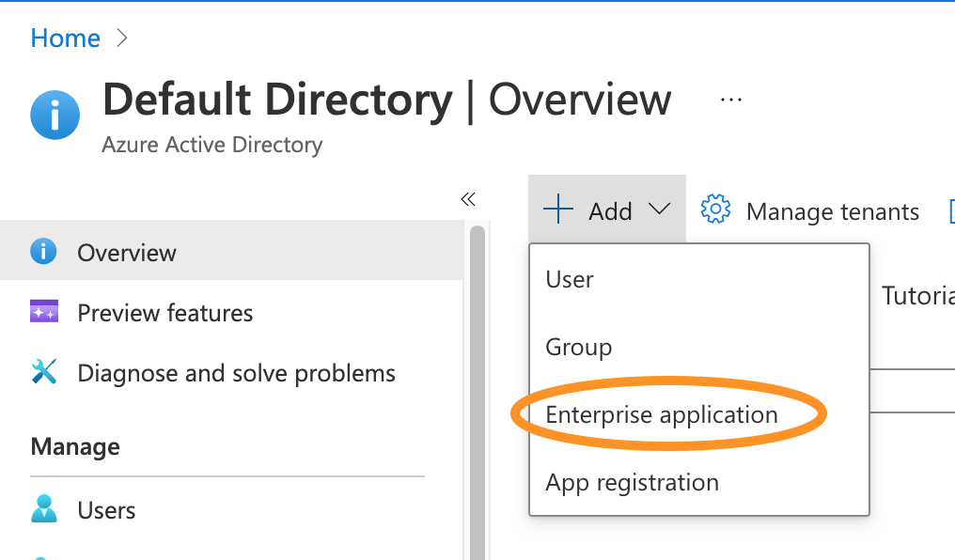Switch to the Tutorials tab
Image resolution: width=955 pixels, height=560 pixels.
[x=917, y=296]
